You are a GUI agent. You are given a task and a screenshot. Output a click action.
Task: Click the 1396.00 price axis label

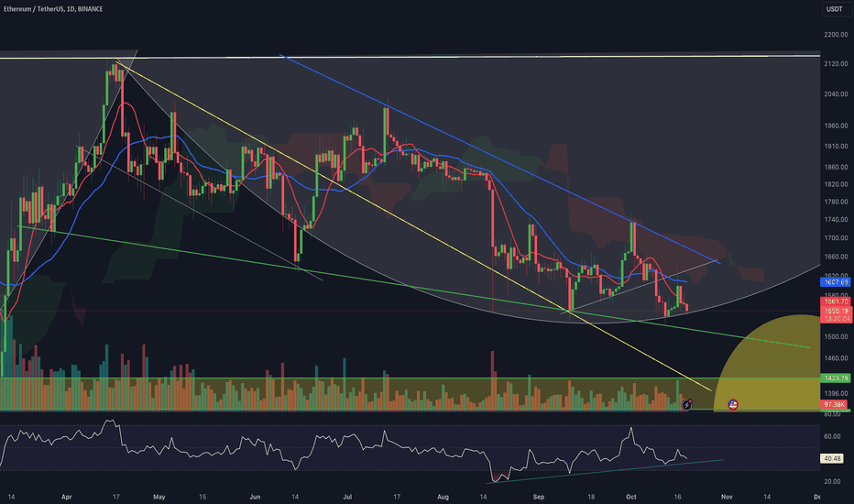coord(836,393)
